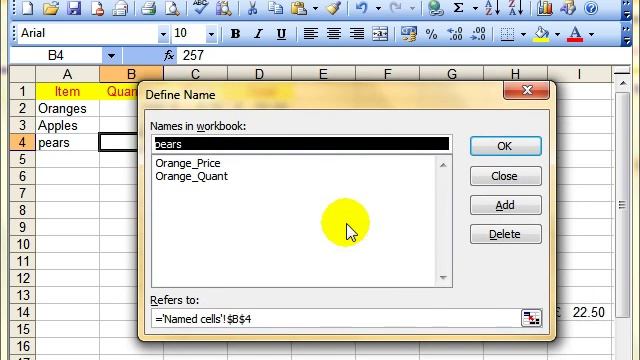Insert a hyperlink using the globe icon
640x360 pixels.
(436, 8)
